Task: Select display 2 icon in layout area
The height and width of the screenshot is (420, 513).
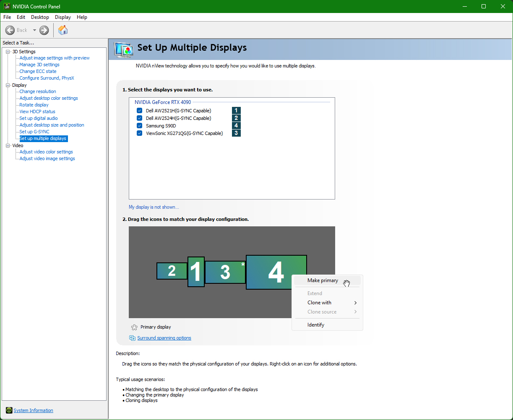Action: coord(172,271)
